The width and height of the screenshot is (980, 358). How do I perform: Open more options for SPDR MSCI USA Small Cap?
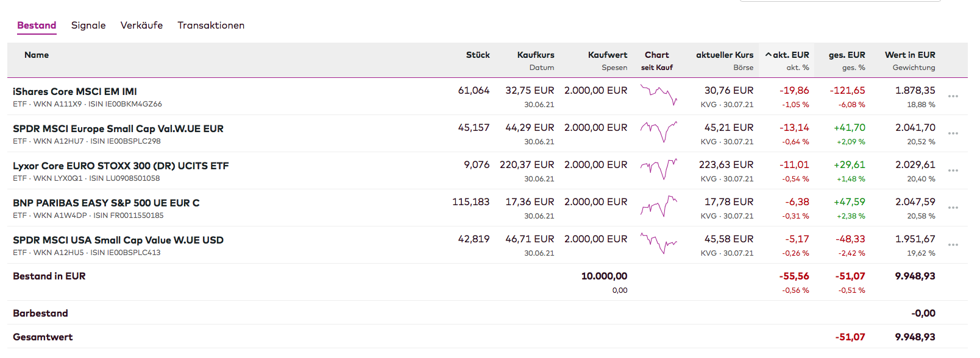[953, 245]
